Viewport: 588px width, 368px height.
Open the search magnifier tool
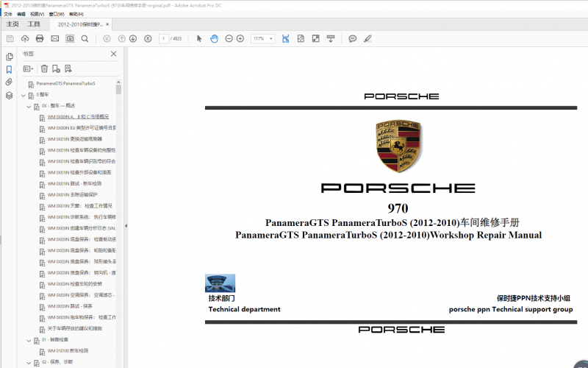(x=85, y=38)
